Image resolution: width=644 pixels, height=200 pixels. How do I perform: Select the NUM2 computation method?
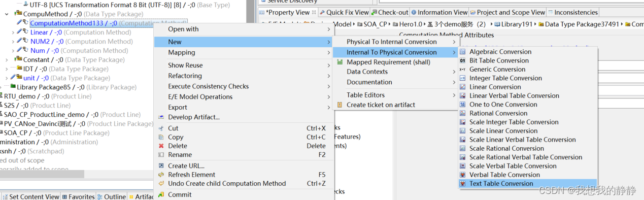81,42
